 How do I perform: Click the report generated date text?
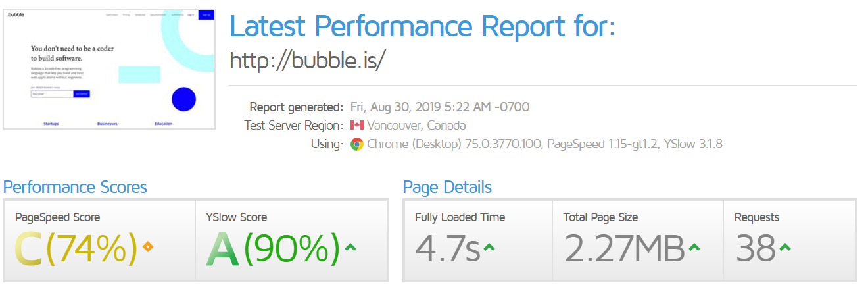pyautogui.click(x=439, y=107)
